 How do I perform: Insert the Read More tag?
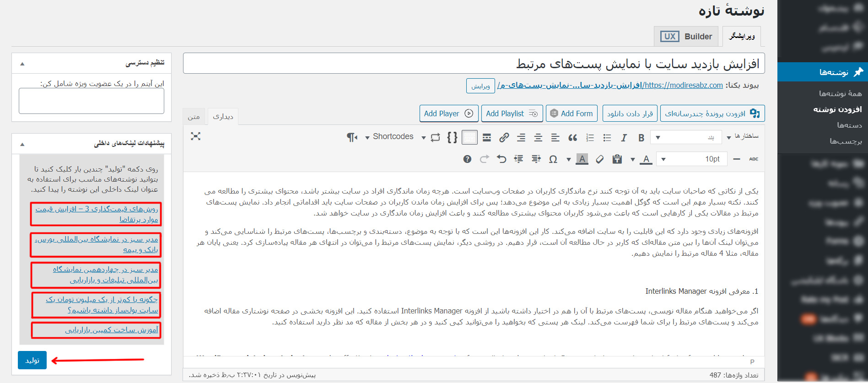click(x=487, y=137)
